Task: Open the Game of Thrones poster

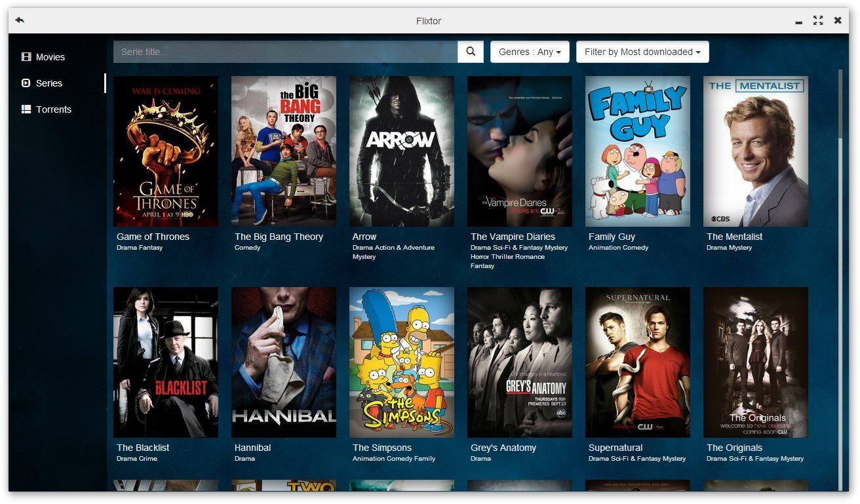Action: tap(166, 151)
